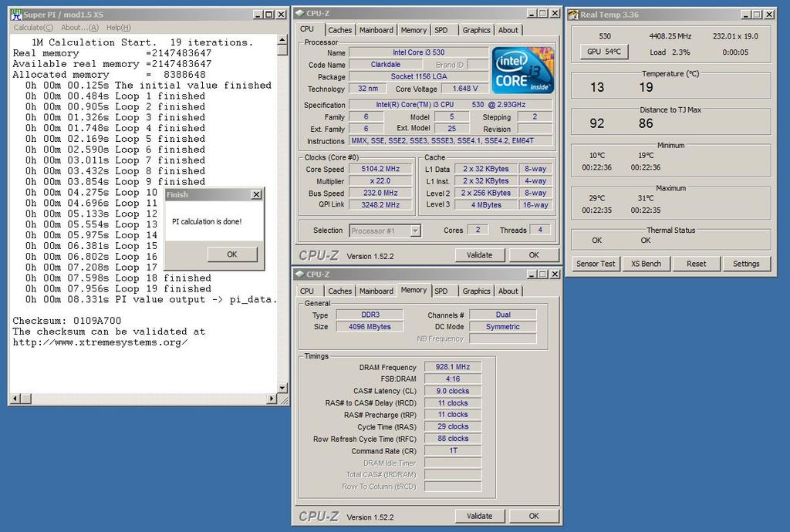790x532 pixels.
Task: Click the Super PI vertical scrollbar up arrow
Action: coord(282,40)
